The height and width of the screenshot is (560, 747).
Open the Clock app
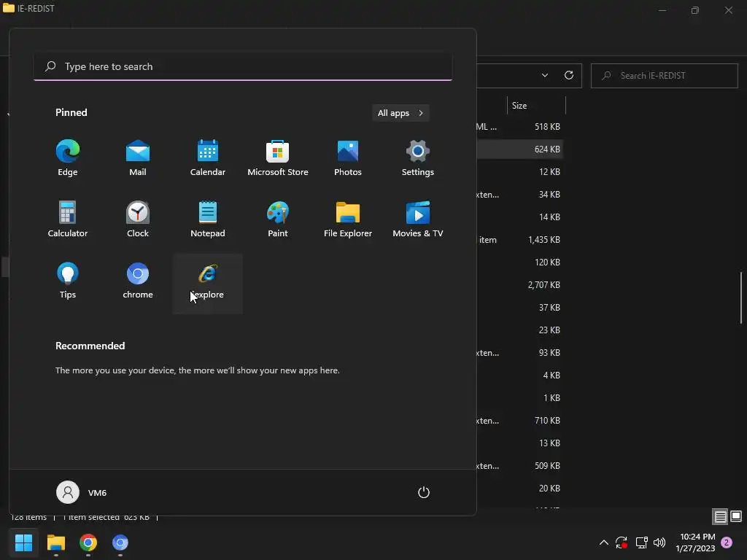138,219
